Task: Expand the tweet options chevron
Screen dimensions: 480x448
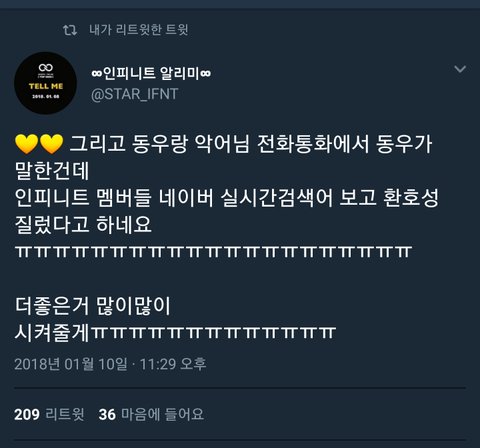Action: (x=460, y=69)
